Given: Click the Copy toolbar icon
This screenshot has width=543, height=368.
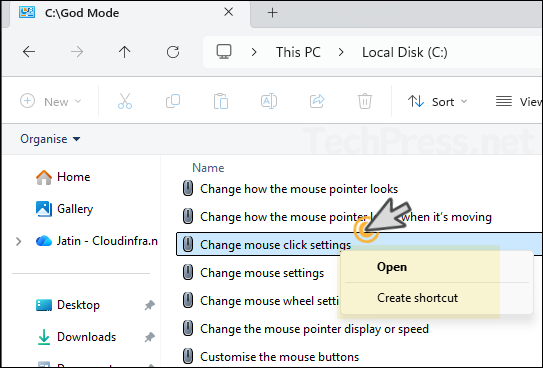Looking at the screenshot, I should [x=173, y=101].
